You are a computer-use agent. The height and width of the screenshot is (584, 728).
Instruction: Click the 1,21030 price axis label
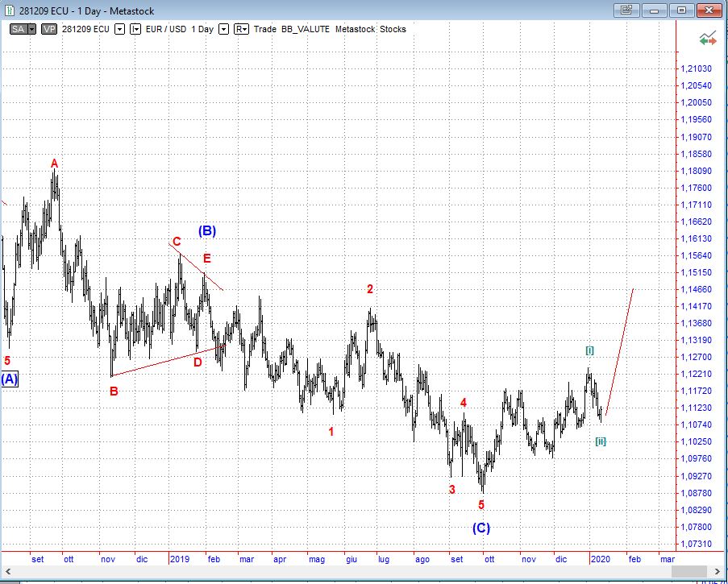(x=696, y=68)
